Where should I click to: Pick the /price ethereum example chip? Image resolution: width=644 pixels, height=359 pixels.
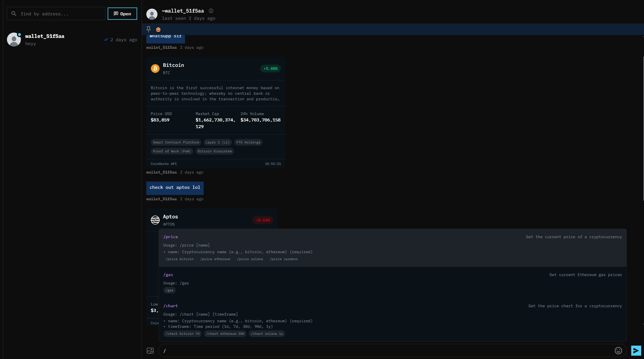click(x=215, y=259)
